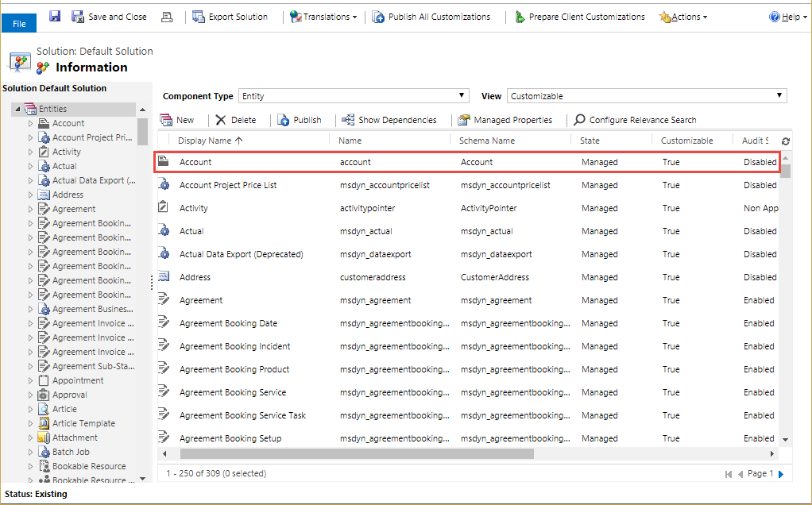Click the Show Dependencies icon
This screenshot has height=505, width=812.
pos(347,120)
